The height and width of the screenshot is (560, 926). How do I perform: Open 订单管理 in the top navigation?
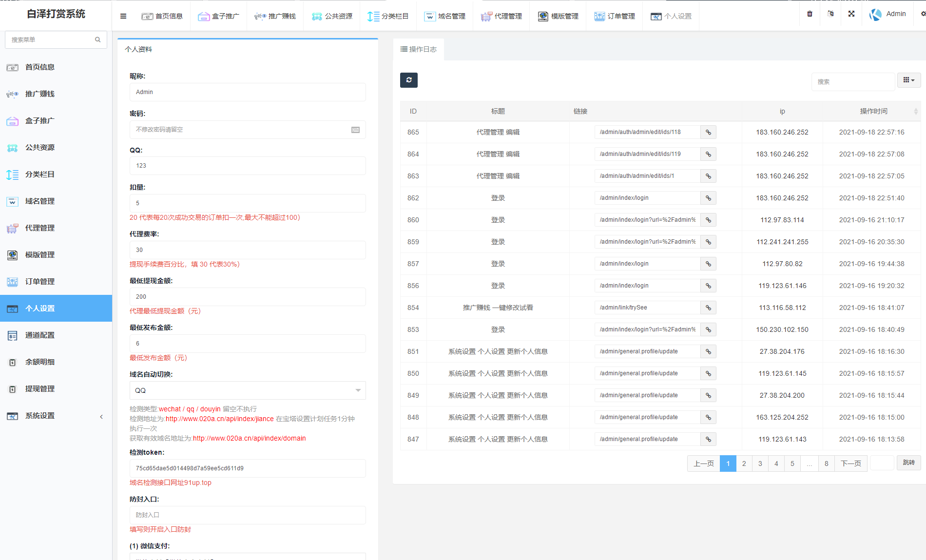point(615,16)
